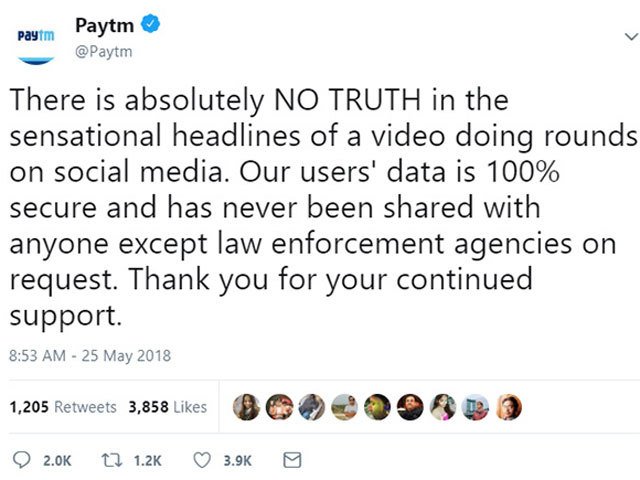640x480 pixels.
Task: Like the tweet with the heart icon
Action: point(202,460)
